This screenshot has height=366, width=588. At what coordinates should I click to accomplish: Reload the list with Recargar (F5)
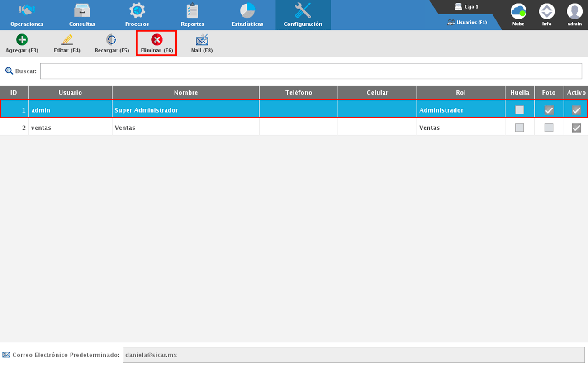pyautogui.click(x=111, y=40)
